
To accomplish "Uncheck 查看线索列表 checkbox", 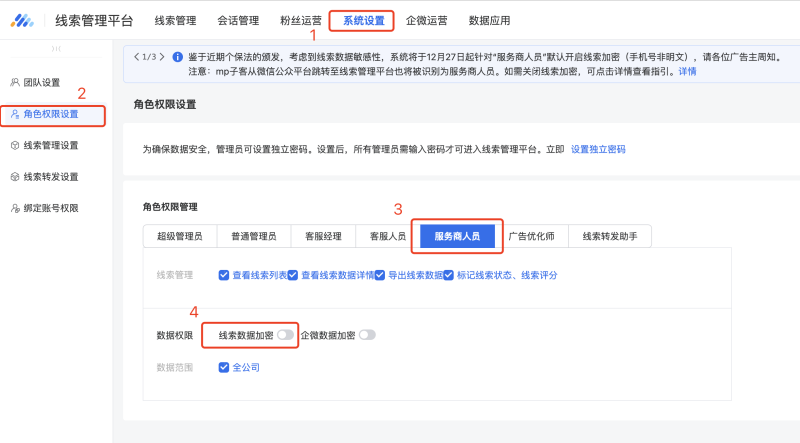I will pos(223,275).
